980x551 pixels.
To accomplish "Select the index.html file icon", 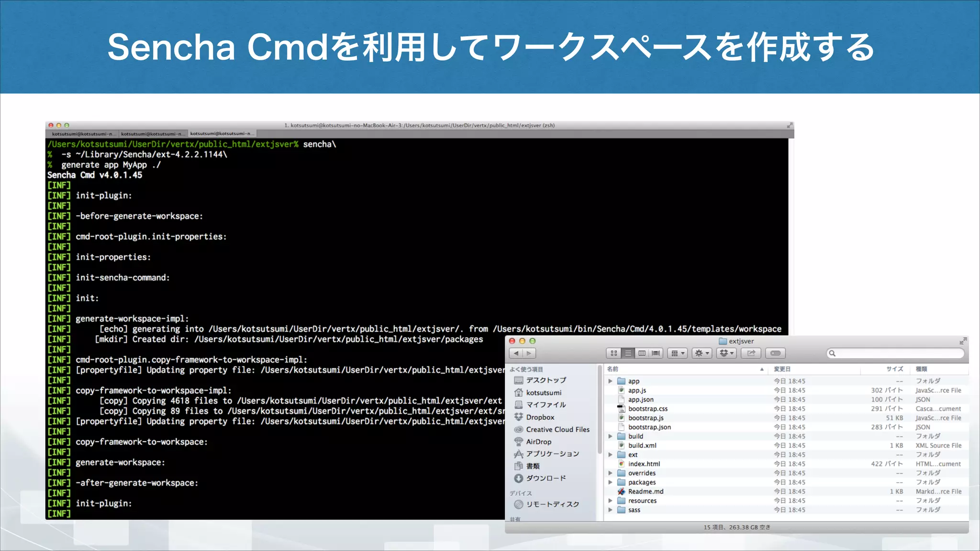I will point(621,464).
